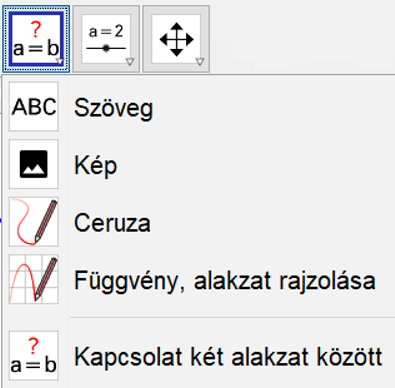Expand the relation tool's dropdown triangle

click(x=60, y=61)
